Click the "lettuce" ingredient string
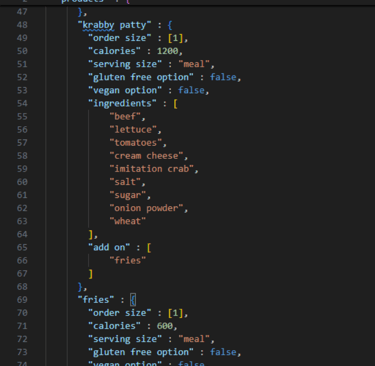This screenshot has width=375, height=366. 133,129
